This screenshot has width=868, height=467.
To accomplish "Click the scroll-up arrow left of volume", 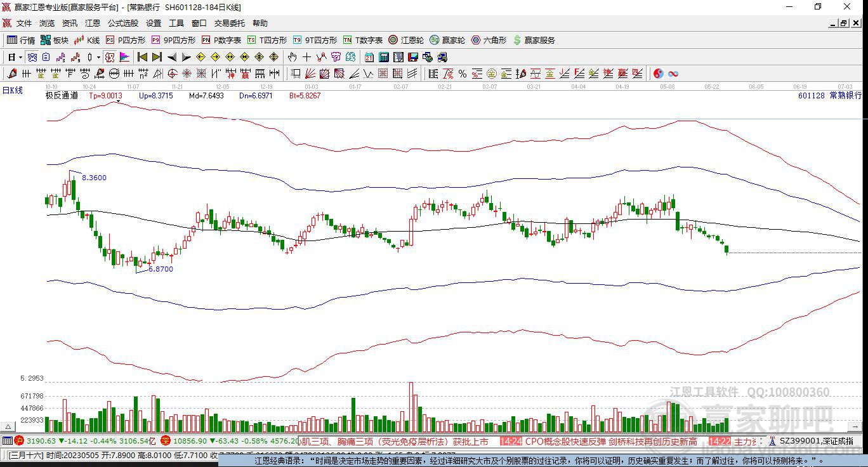I will tap(9, 426).
